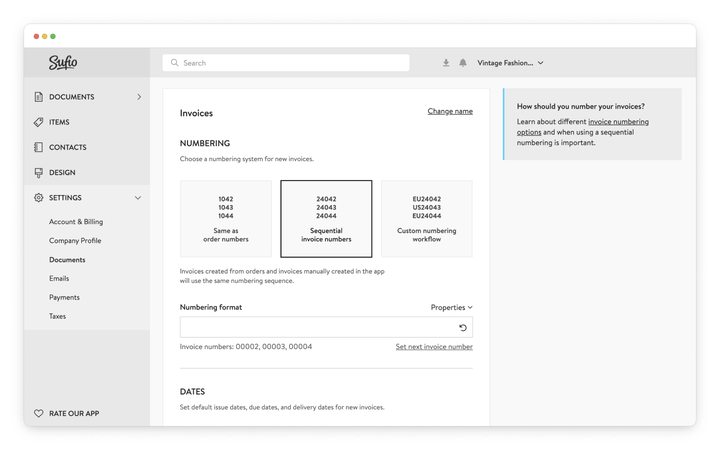720x450 pixels.
Task: Select Custom numbering workflow option
Action: pos(427,219)
